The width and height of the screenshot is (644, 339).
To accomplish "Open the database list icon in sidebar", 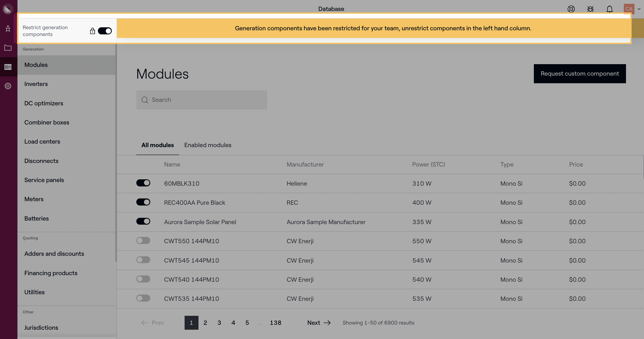I will [8, 67].
